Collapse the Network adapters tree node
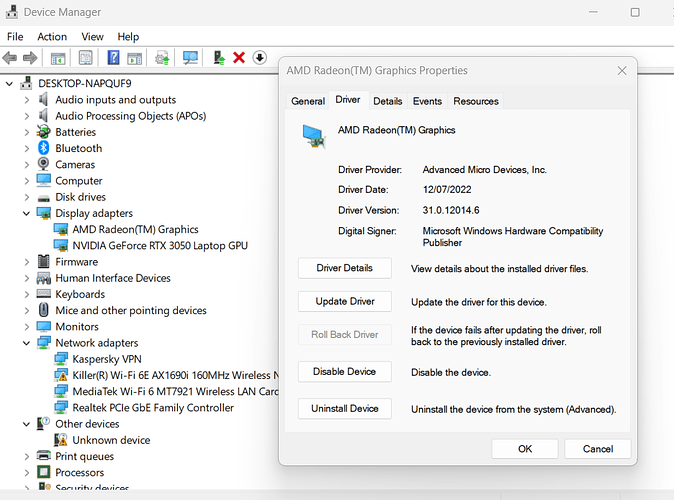674x500 pixels. 26,343
